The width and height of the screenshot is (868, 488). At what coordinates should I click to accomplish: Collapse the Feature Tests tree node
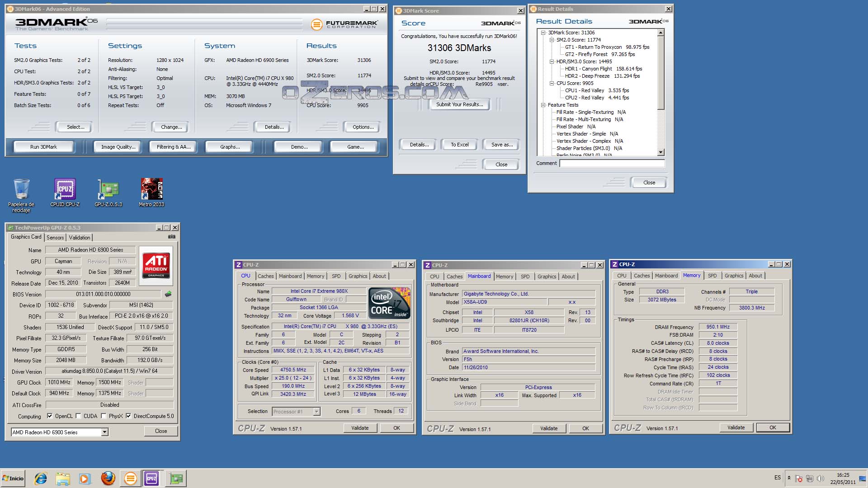click(x=543, y=105)
